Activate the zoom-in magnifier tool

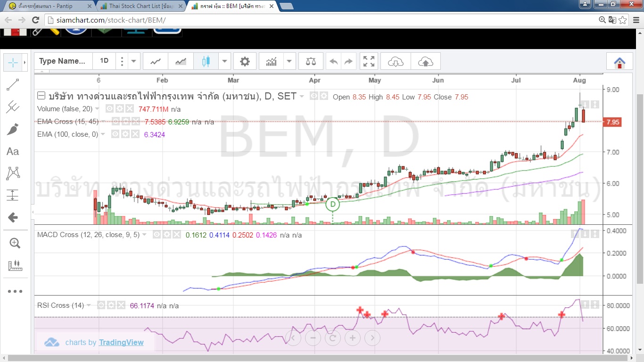point(15,243)
